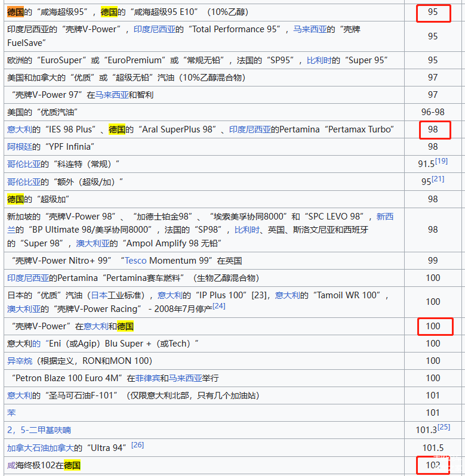The width and height of the screenshot is (465, 476).
Task: Click footnote reference [26] after Ultra 94
Action: (137, 445)
